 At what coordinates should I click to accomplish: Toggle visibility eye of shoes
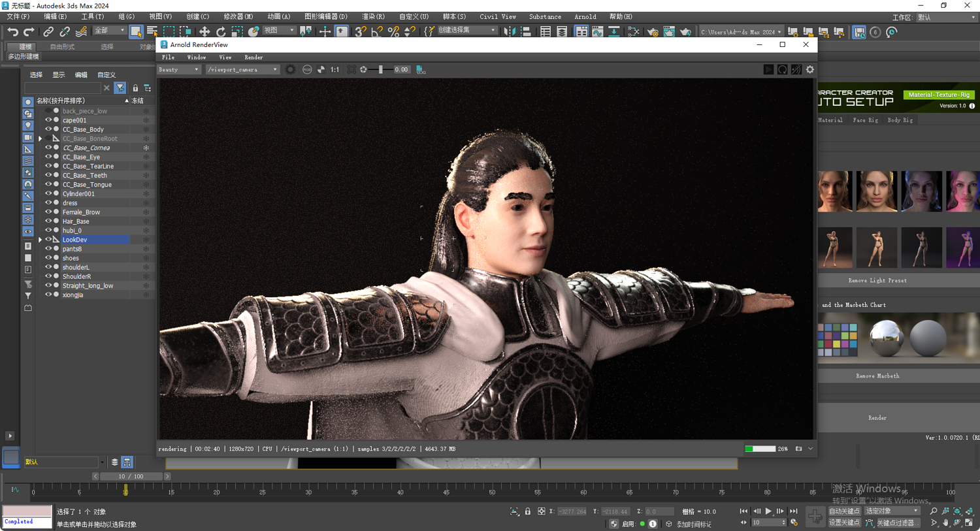point(48,258)
